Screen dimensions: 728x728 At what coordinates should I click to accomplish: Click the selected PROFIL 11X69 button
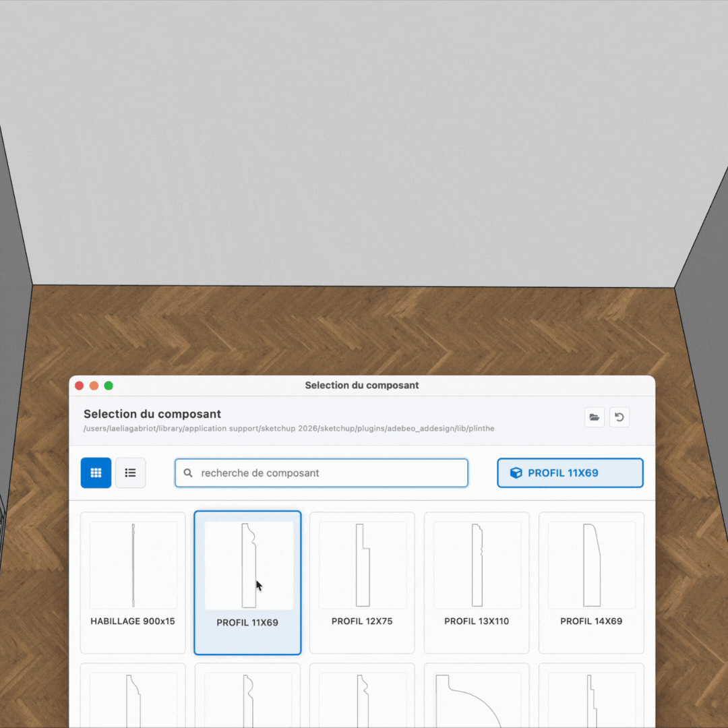[570, 473]
